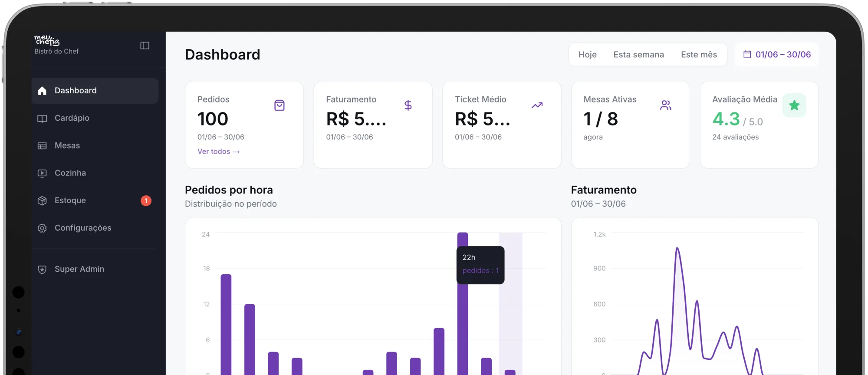Select the Esta semana period filter
The image size is (868, 375).
tap(638, 54)
